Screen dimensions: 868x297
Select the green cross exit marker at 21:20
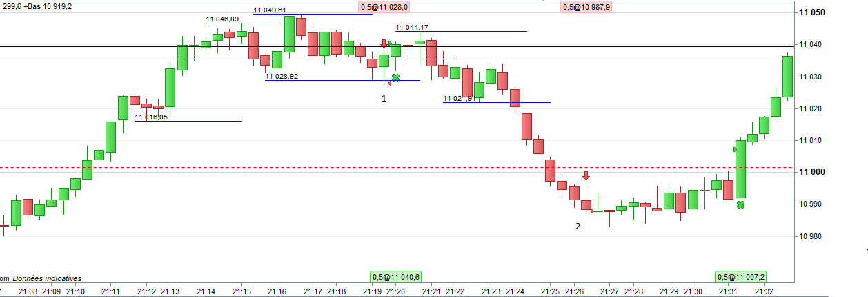[x=395, y=77]
